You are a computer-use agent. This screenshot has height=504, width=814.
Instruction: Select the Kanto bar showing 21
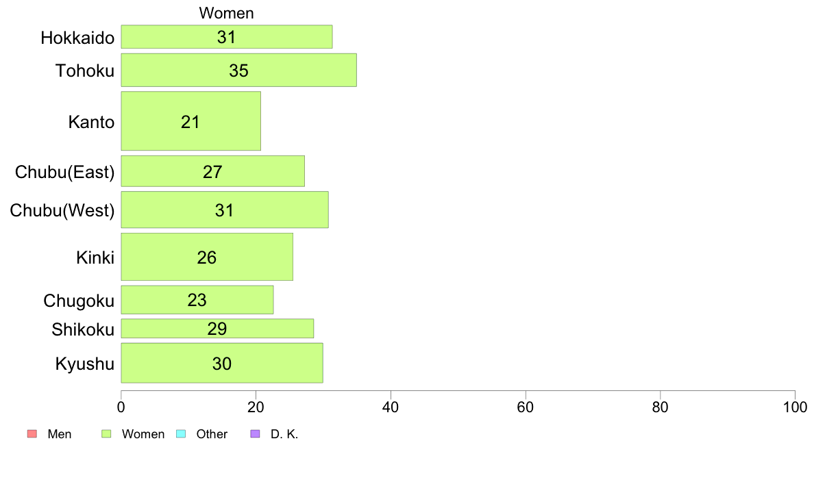(191, 121)
